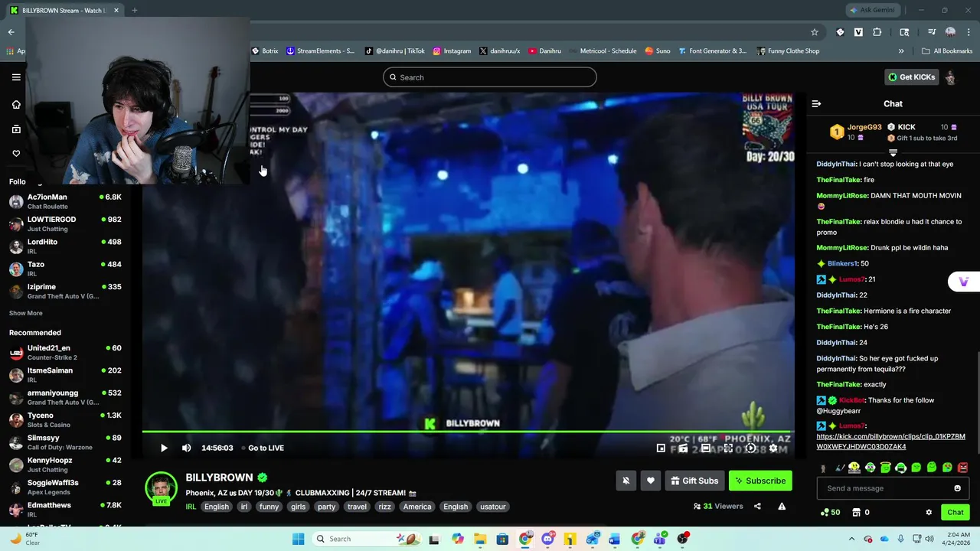Go to Kick home icon in sidebar
Image resolution: width=980 pixels, height=551 pixels.
click(x=16, y=104)
